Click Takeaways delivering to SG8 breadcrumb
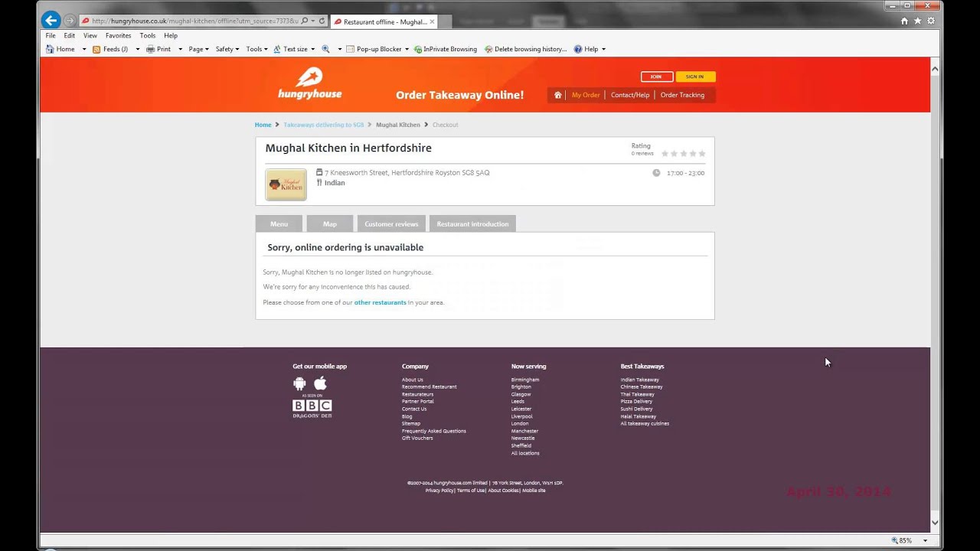980x551 pixels. [x=324, y=125]
